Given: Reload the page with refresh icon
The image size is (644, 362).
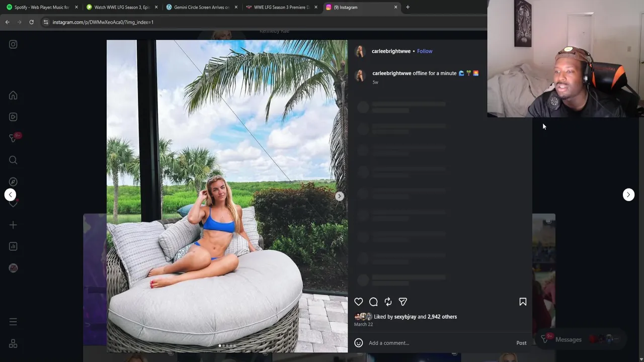Looking at the screenshot, I should [x=31, y=22].
